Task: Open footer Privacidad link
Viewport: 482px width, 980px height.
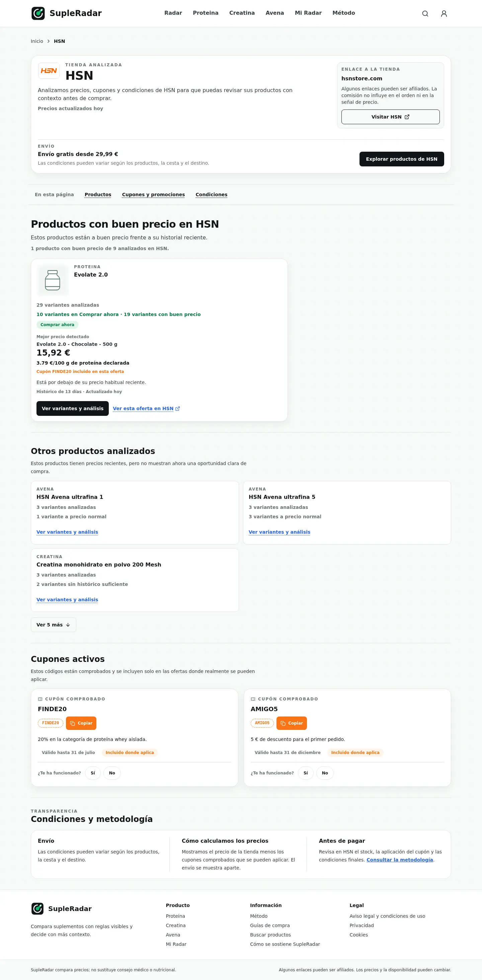Action: 362,926
